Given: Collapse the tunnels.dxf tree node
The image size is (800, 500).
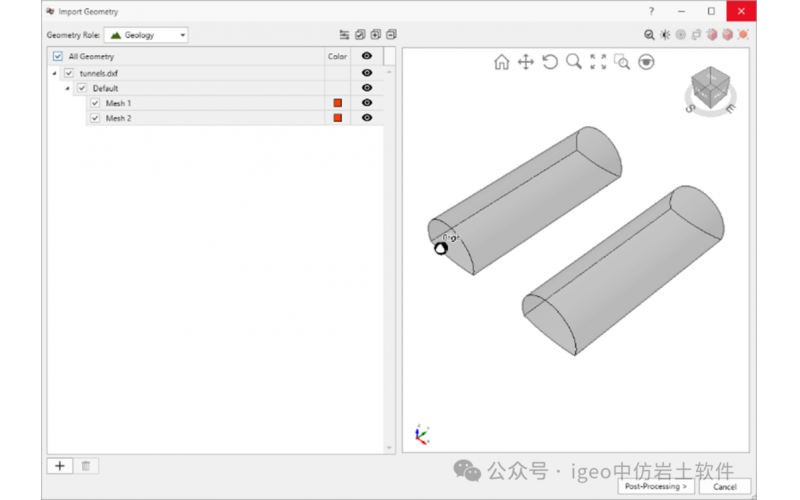Looking at the screenshot, I should (54, 73).
